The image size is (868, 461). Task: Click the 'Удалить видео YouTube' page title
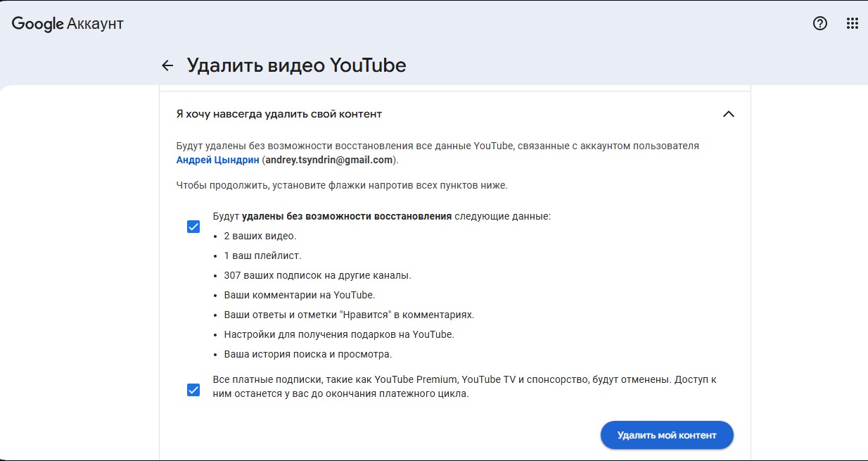tap(296, 65)
